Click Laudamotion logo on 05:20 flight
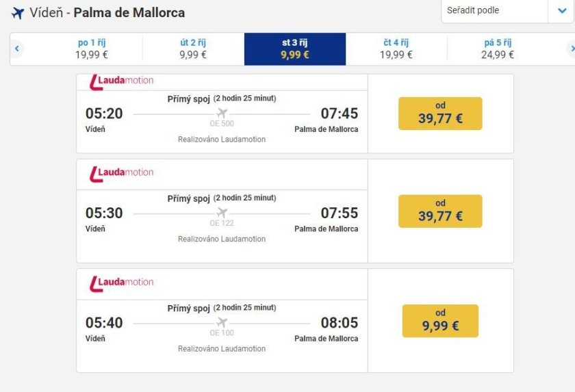This screenshot has height=392, width=575. click(122, 81)
